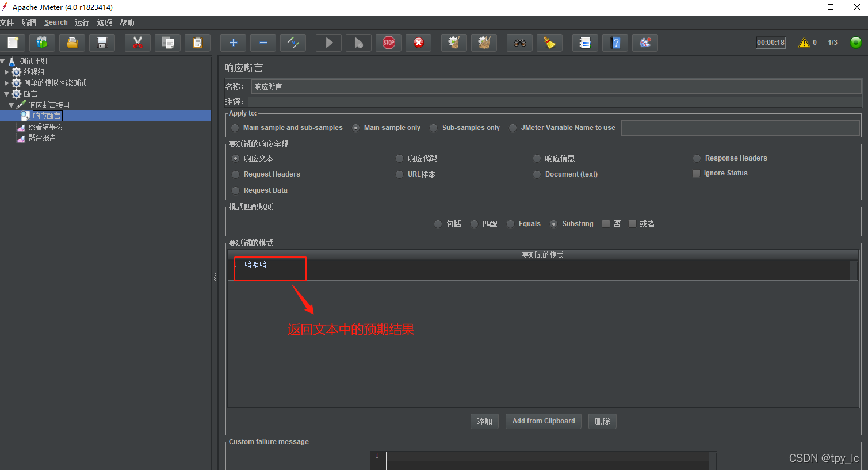This screenshot has width=868, height=470.
Task: Stop the running test with STOP icon
Action: tap(388, 43)
